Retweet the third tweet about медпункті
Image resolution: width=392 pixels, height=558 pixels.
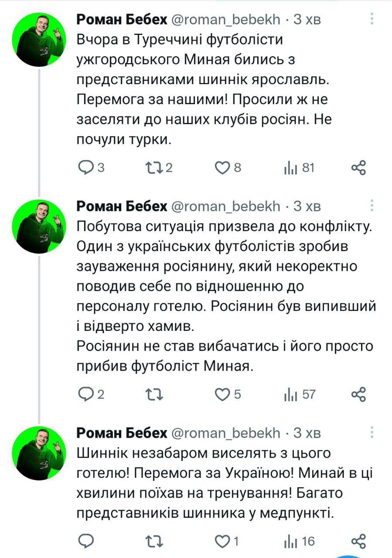[x=154, y=541]
